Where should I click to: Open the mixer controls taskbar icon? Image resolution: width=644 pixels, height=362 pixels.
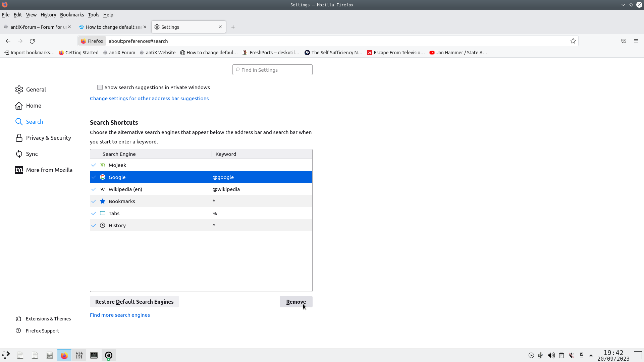click(x=79, y=355)
